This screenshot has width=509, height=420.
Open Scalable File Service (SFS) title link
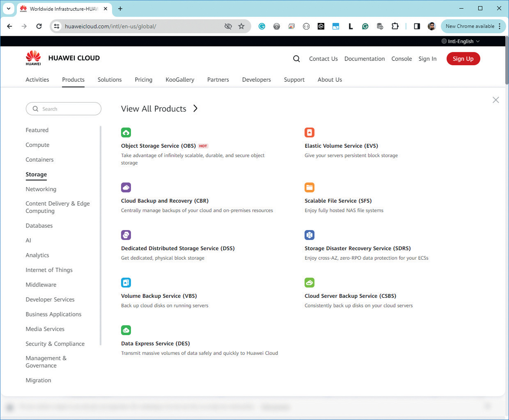click(x=338, y=201)
